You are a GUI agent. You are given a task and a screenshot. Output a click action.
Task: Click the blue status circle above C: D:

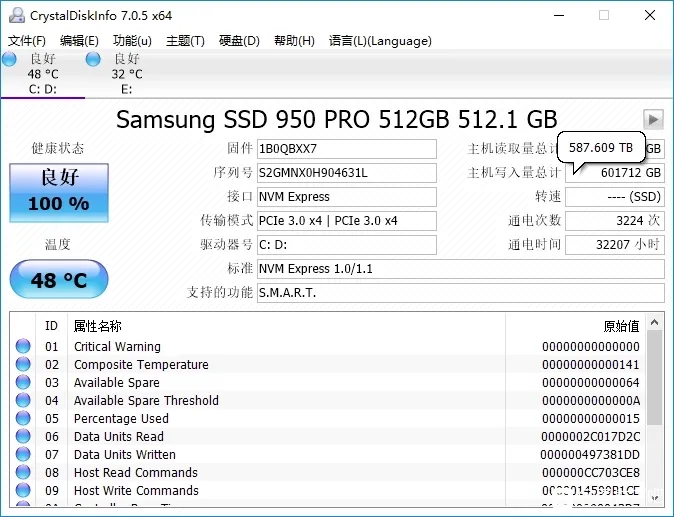point(9,59)
